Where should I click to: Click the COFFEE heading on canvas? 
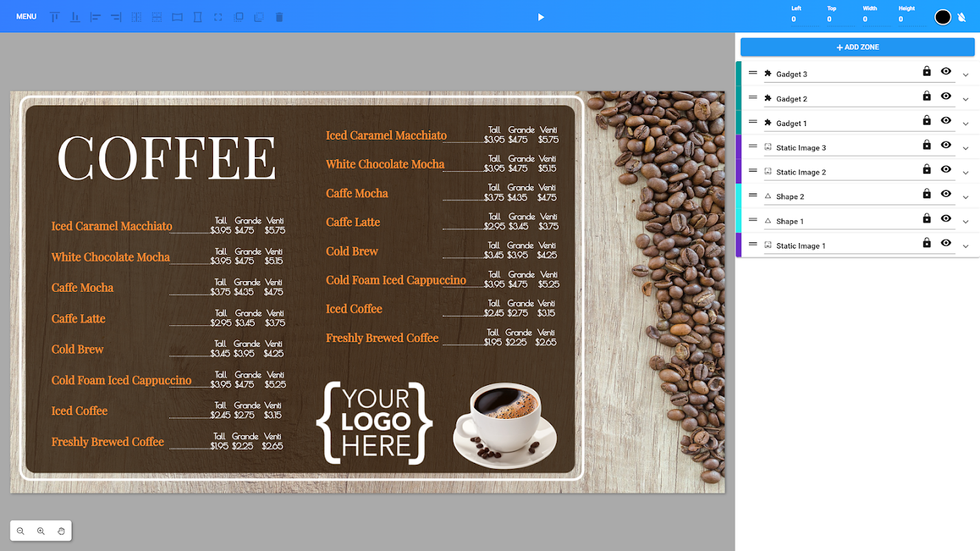click(167, 158)
